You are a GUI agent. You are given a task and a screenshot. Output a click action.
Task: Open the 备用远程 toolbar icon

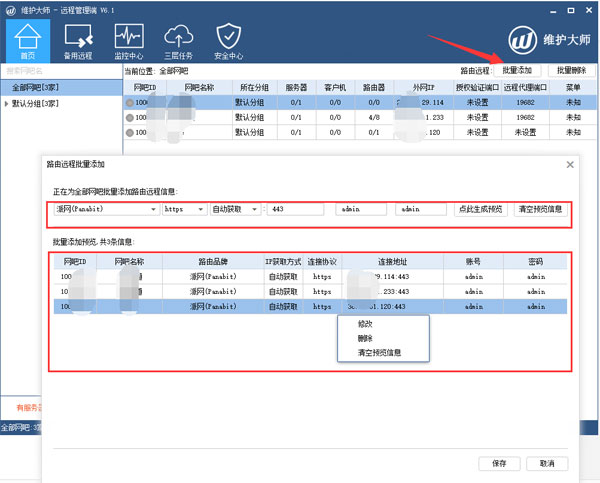tap(78, 41)
